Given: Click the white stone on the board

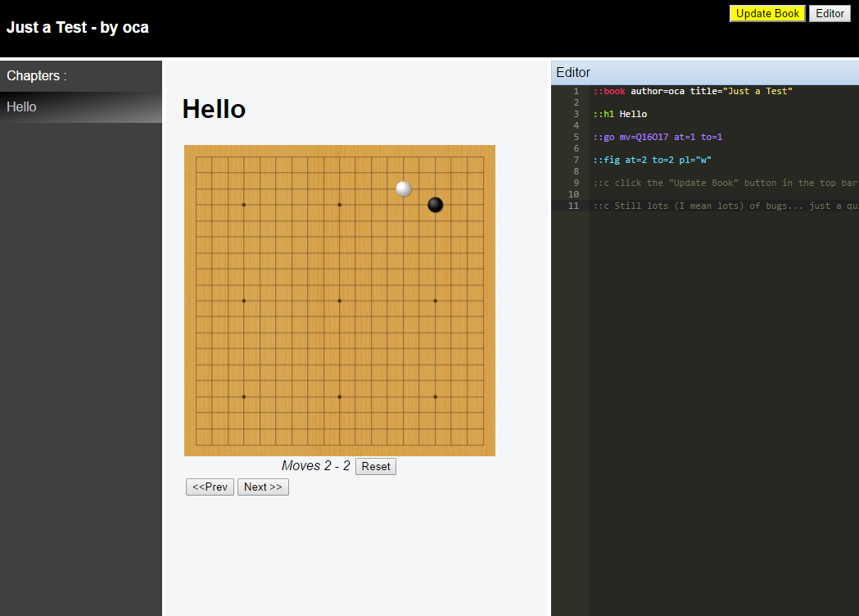Looking at the screenshot, I should click(x=404, y=188).
